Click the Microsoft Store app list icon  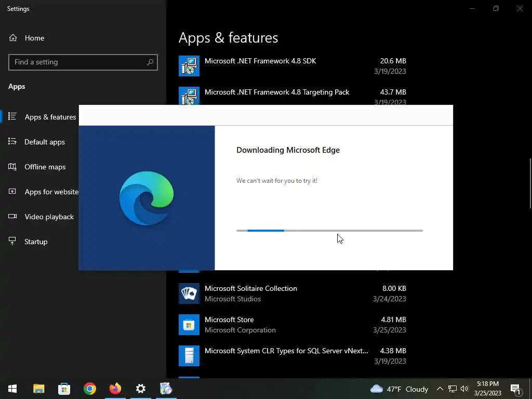click(x=189, y=325)
